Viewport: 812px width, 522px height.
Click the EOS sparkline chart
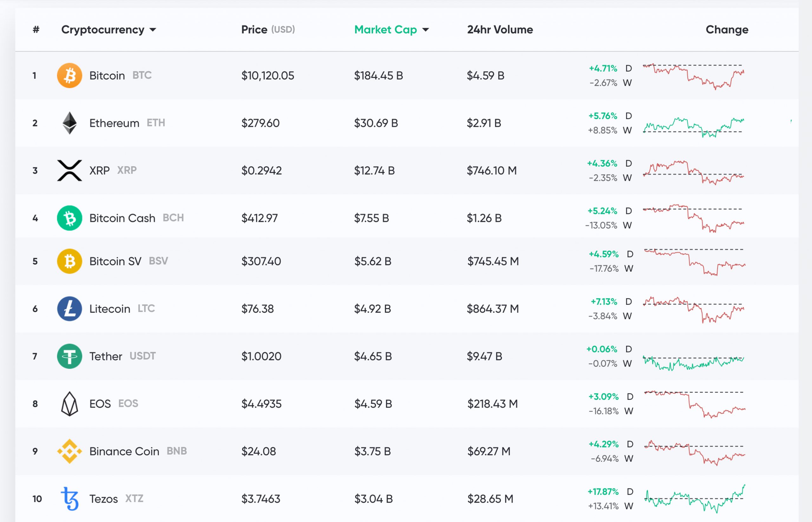click(694, 404)
